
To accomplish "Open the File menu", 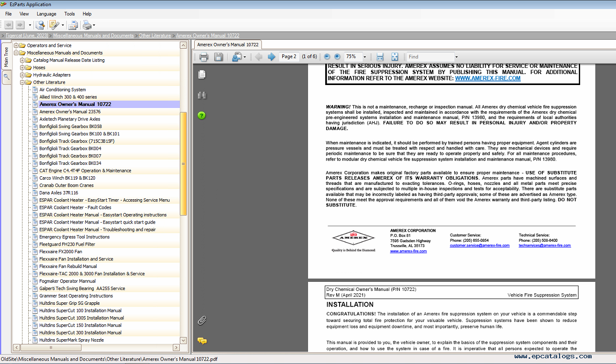I will coord(9,14).
